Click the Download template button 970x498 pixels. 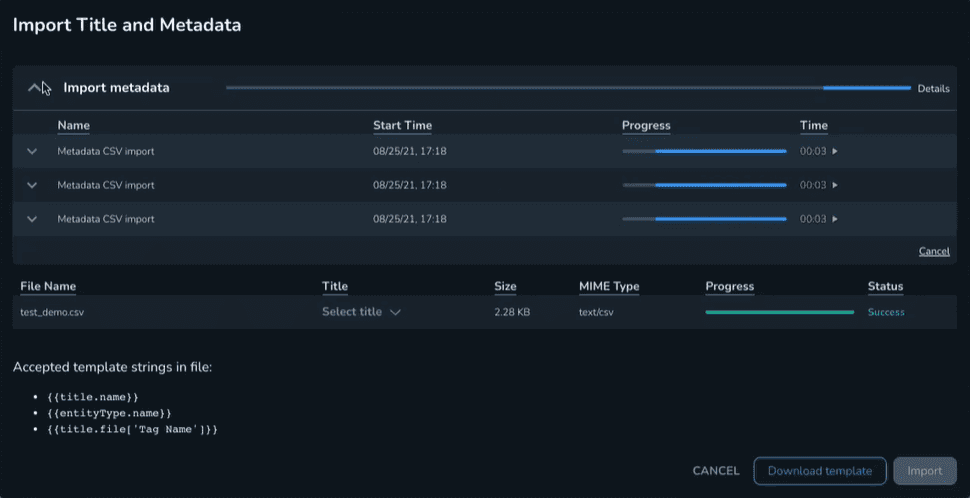pos(820,471)
